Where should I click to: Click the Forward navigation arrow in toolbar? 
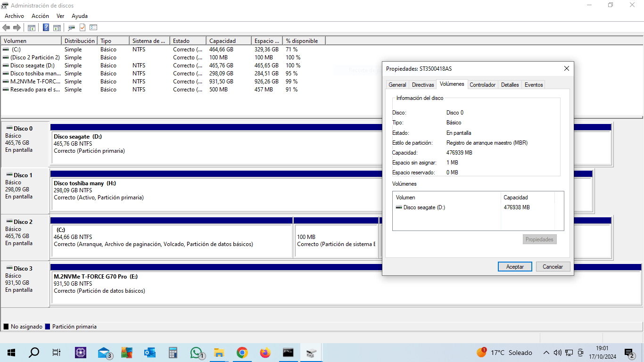click(x=17, y=27)
